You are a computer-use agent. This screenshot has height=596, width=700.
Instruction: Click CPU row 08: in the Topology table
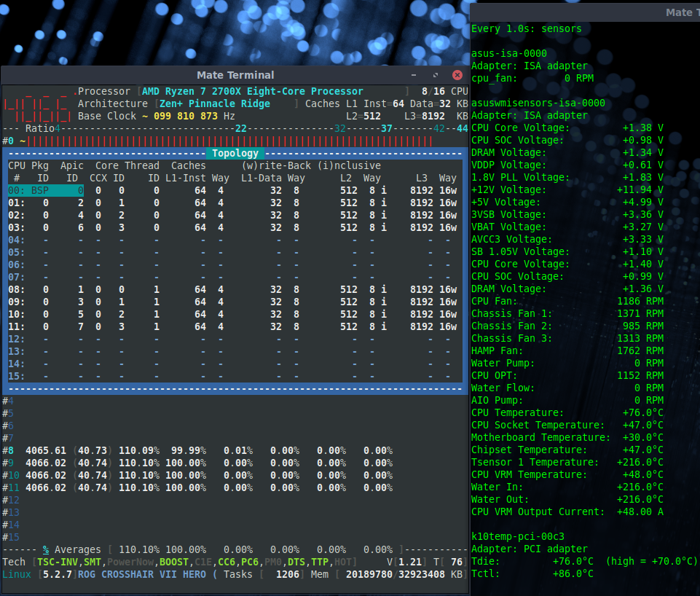[x=232, y=290]
